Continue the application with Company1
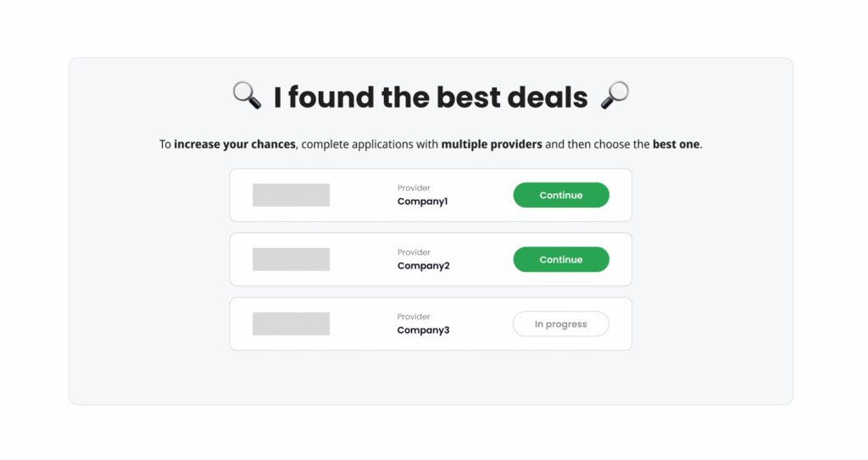 [560, 195]
